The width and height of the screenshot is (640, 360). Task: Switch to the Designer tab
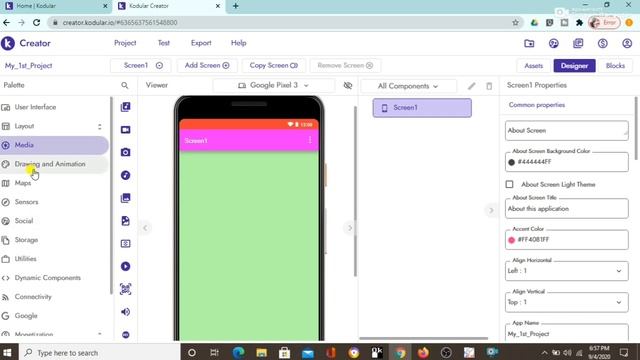[574, 66]
